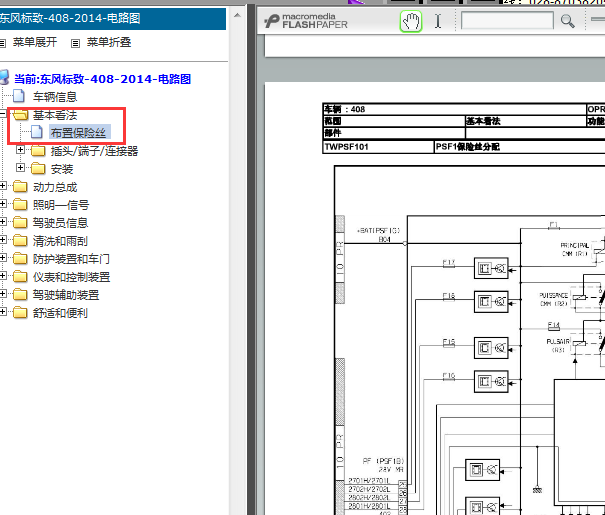Select the 舒适和便利 tree item
This screenshot has width=605, height=515.
(60, 313)
